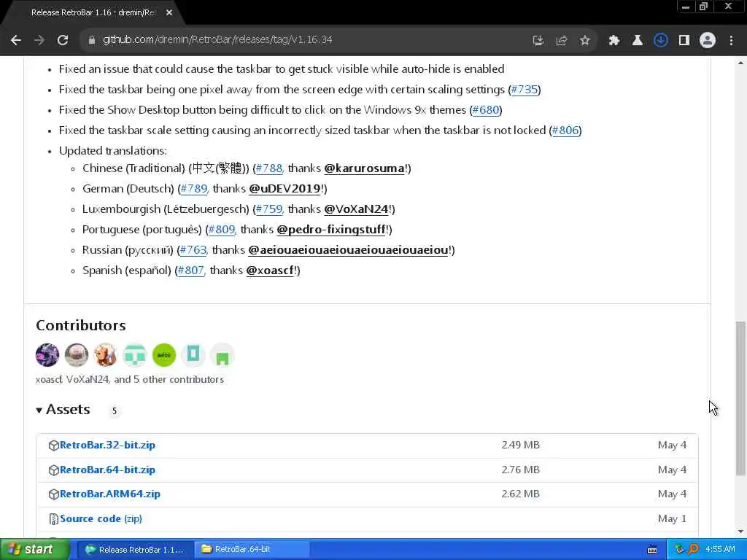Screen dimensions: 747x560
Task: Open the Extensions puzzle icon
Action: (x=614, y=41)
